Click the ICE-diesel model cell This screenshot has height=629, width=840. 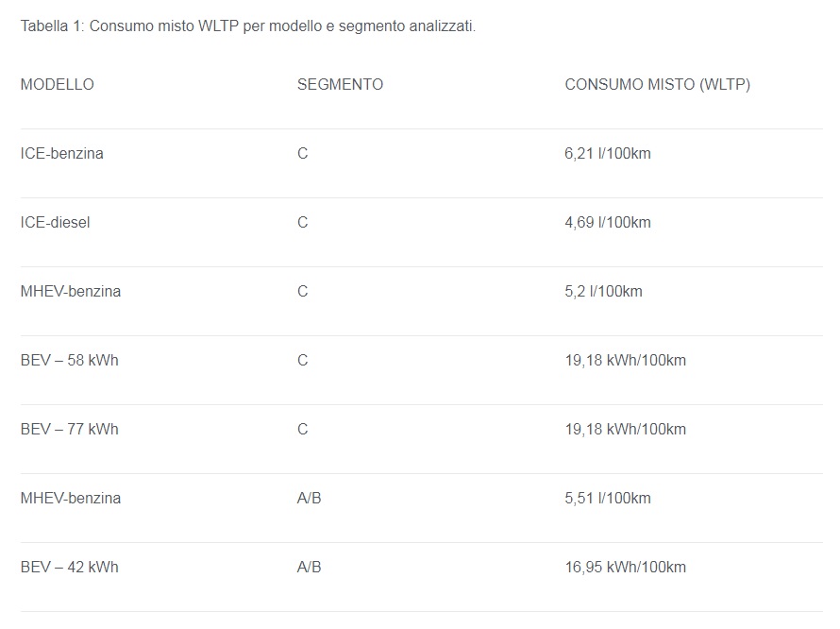point(55,223)
